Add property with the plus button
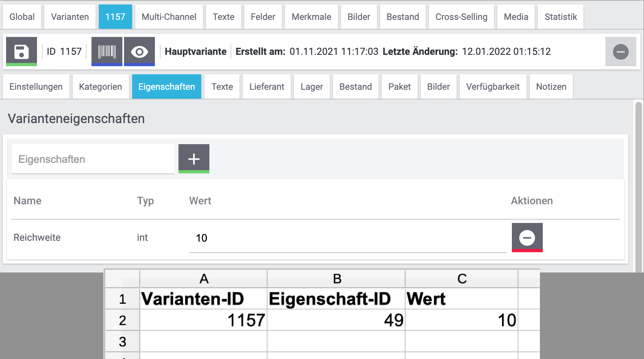The height and width of the screenshot is (359, 644). 194,159
